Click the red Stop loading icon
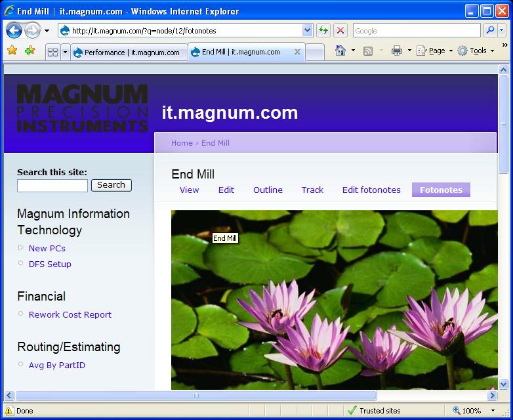 click(x=340, y=31)
